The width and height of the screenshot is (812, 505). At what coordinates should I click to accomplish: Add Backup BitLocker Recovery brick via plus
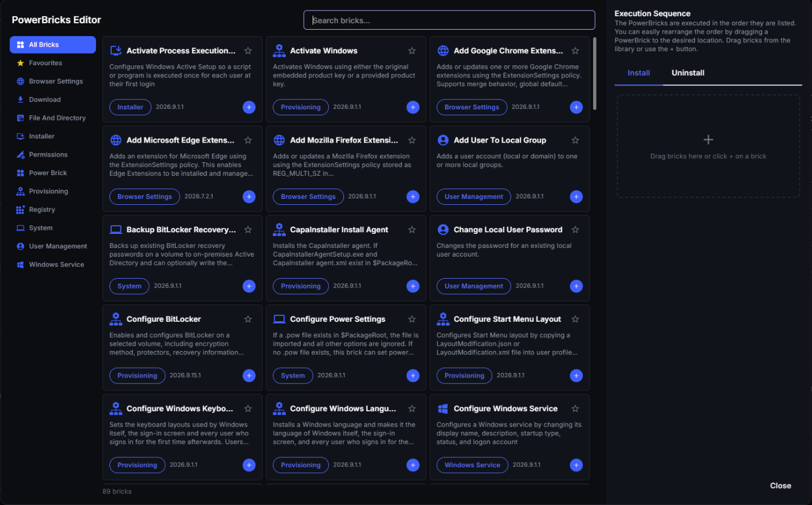point(249,286)
